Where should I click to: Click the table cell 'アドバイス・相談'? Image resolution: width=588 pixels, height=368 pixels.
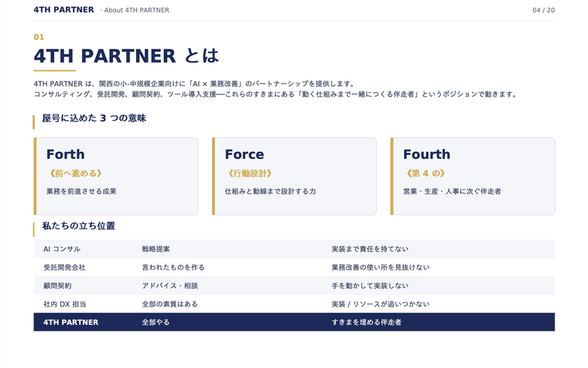click(170, 286)
